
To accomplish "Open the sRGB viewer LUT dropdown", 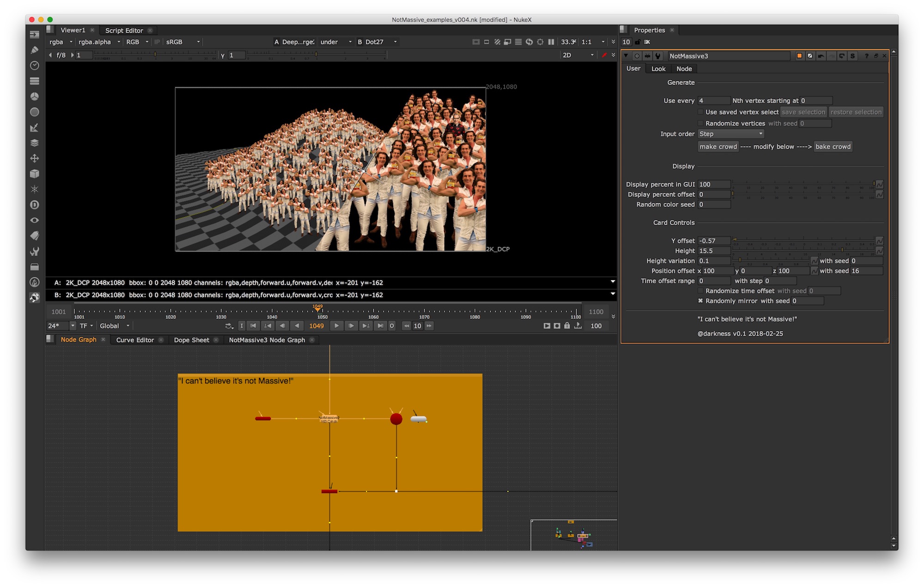I will [181, 42].
